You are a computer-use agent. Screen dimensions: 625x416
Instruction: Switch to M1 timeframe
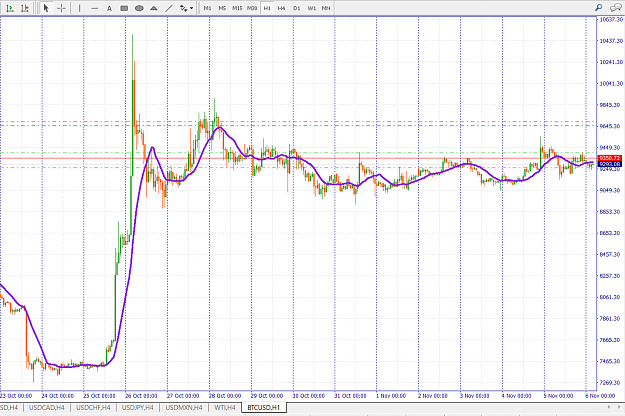(207, 8)
